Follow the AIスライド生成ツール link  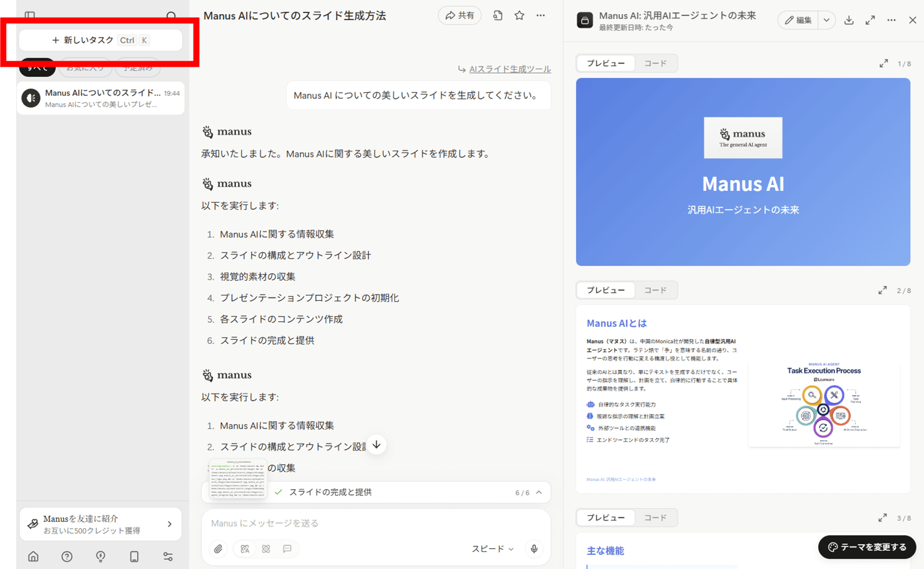(510, 69)
